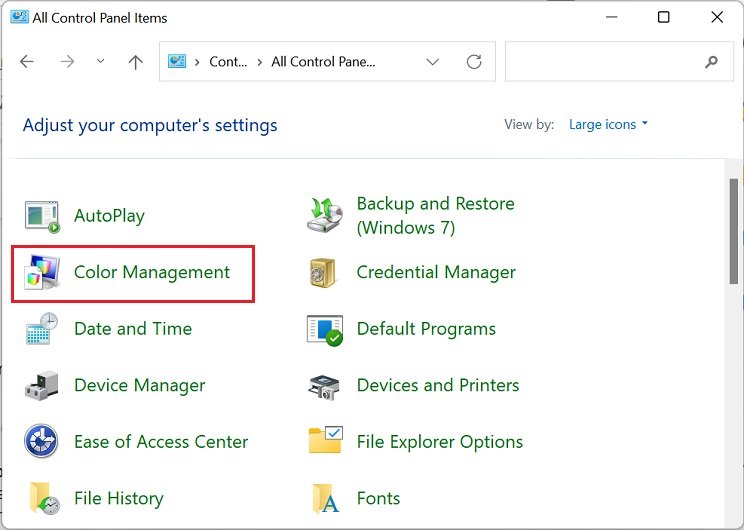Open Color Management icon
Viewport: 744px width, 530px height.
click(42, 273)
